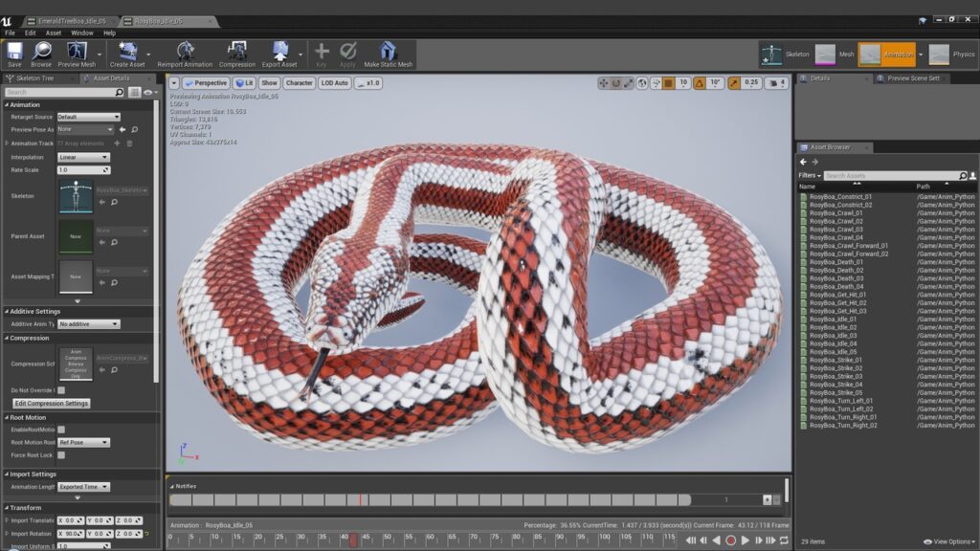Screen dimensions: 980x551
Task: Switch to Skeleton editor mode
Action: coord(785,55)
